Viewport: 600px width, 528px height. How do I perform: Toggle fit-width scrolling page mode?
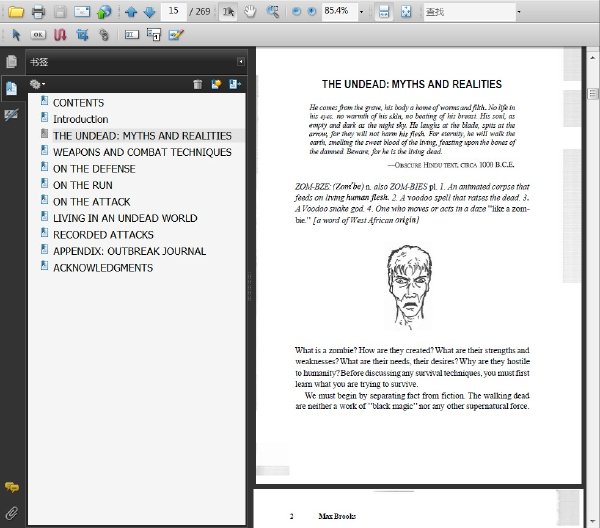click(x=384, y=11)
